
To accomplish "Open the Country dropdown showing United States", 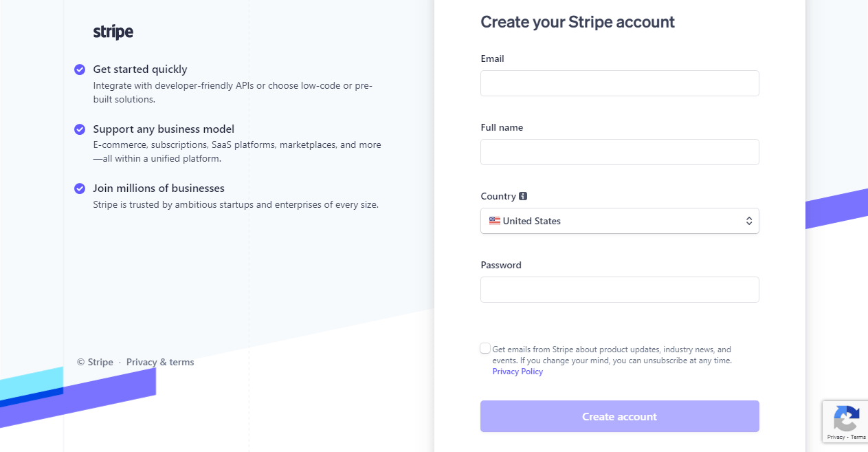I will (620, 221).
